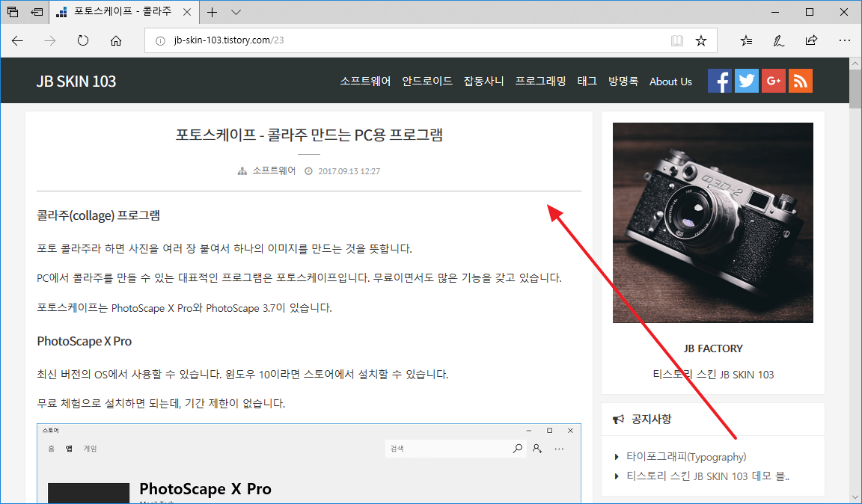862x504 pixels.
Task: Open the 안드로이드 navigation menu
Action: (x=427, y=82)
